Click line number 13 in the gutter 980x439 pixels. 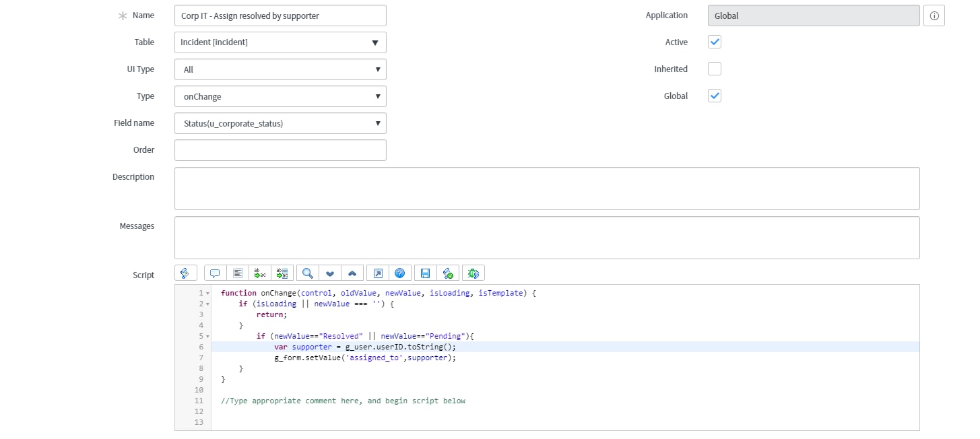pyautogui.click(x=198, y=422)
